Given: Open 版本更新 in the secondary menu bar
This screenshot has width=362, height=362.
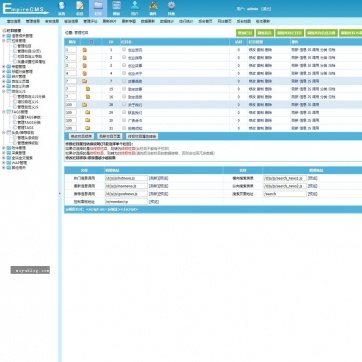Looking at the screenshot, I should [263, 21].
